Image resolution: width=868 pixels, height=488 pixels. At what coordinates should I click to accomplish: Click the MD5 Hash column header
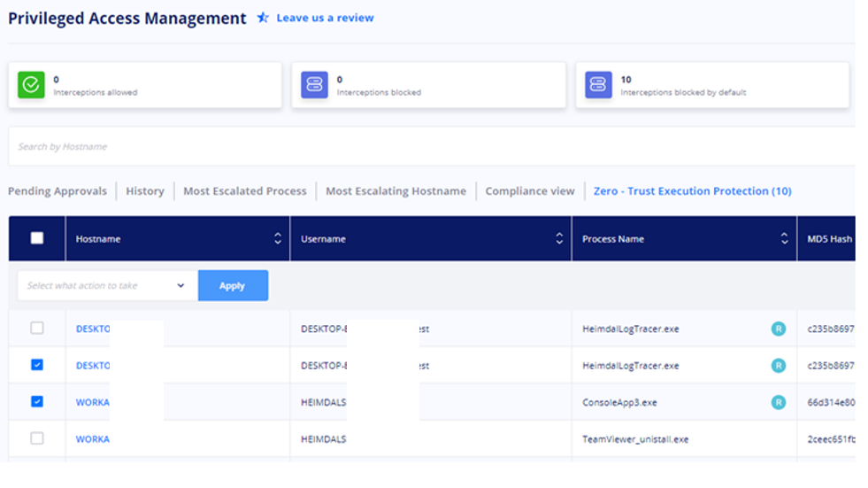(829, 239)
